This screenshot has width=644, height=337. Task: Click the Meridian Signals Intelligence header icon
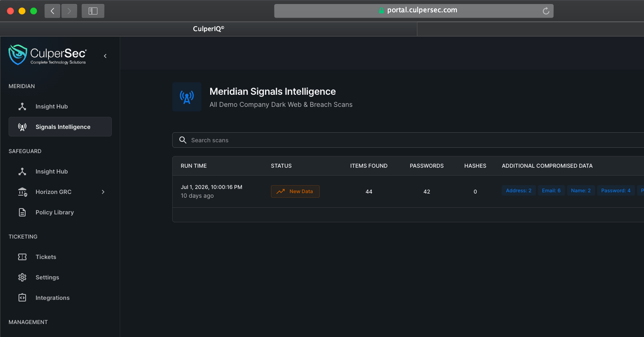pyautogui.click(x=187, y=97)
